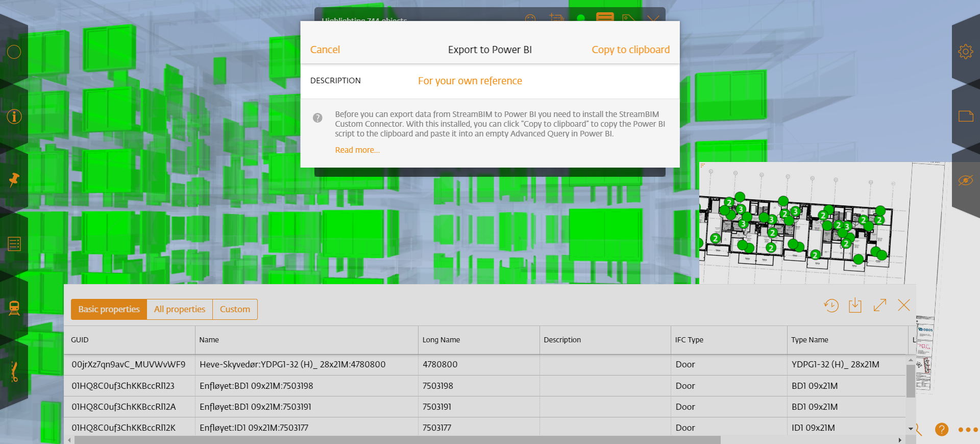Image resolution: width=980 pixels, height=444 pixels.
Task: Click scroll down arrow on table scrollbar
Action: click(911, 429)
